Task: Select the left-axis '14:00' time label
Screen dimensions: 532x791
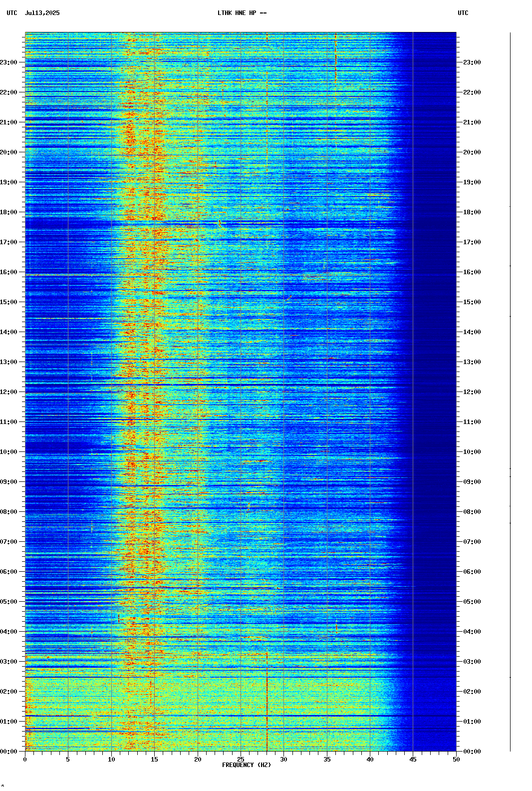Action: coord(8,332)
